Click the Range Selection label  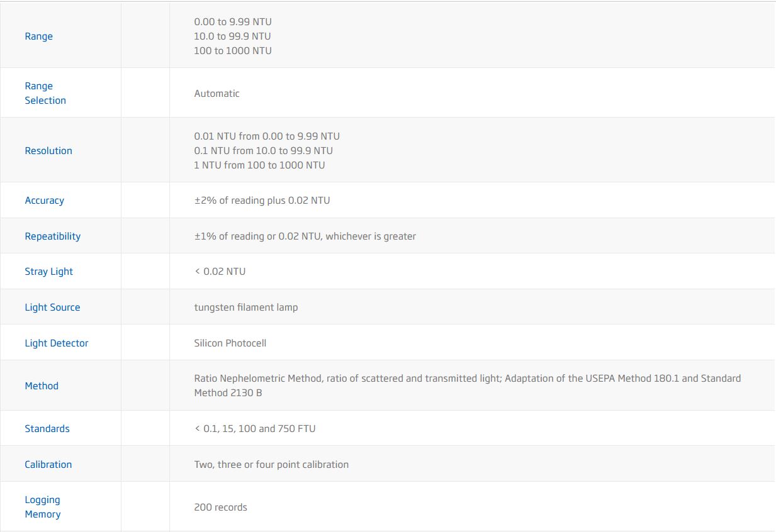(x=45, y=93)
